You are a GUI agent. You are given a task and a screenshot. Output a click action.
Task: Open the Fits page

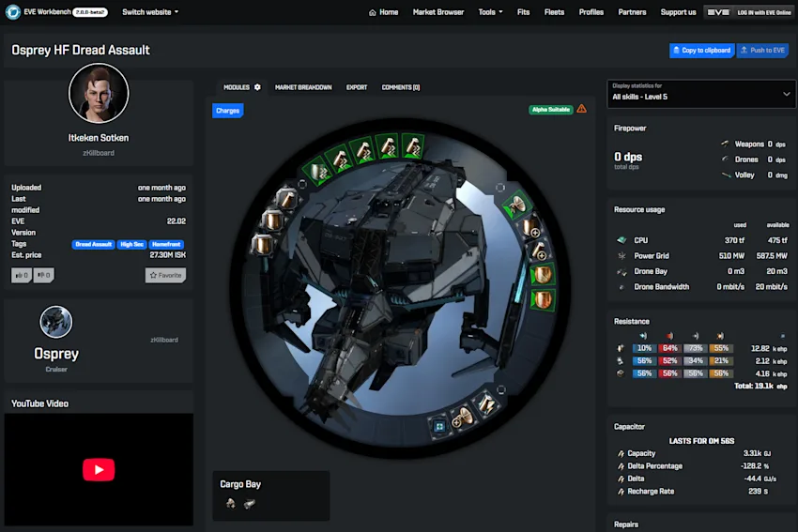[523, 11]
